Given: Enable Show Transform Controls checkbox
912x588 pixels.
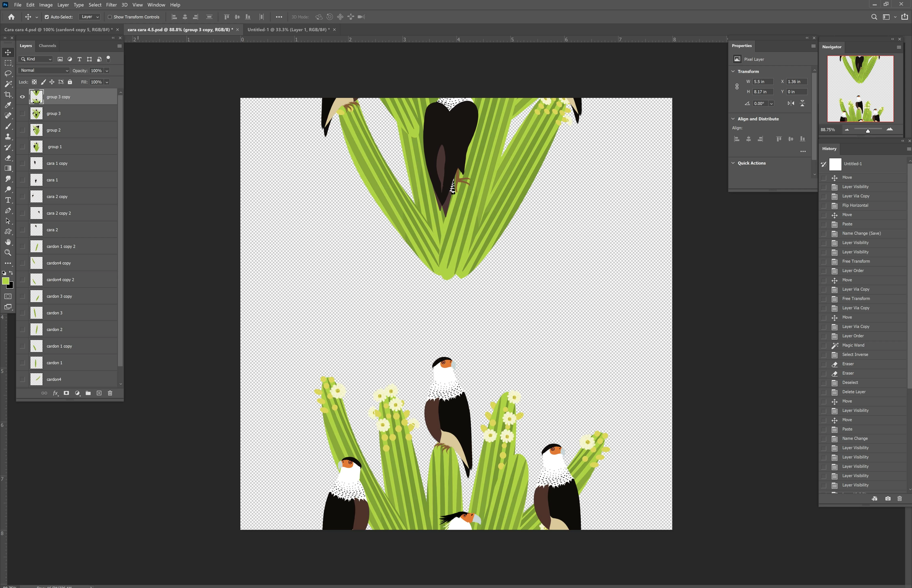Looking at the screenshot, I should tap(110, 17).
